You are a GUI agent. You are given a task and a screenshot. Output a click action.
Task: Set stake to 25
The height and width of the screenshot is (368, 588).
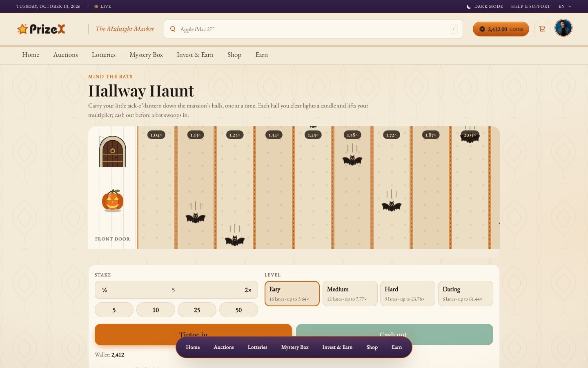point(197,310)
